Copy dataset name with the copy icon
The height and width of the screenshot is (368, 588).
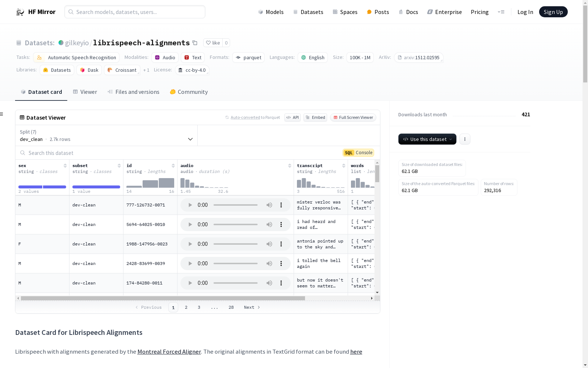coord(195,43)
